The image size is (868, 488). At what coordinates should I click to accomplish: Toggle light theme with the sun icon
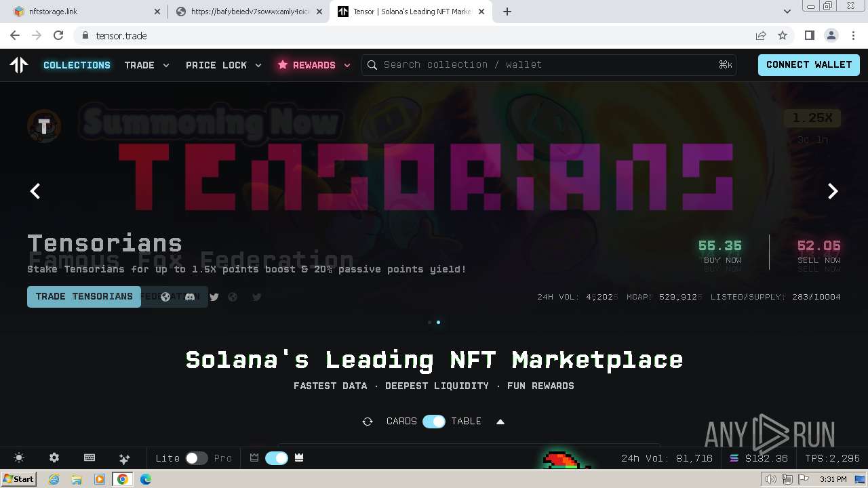tap(19, 458)
